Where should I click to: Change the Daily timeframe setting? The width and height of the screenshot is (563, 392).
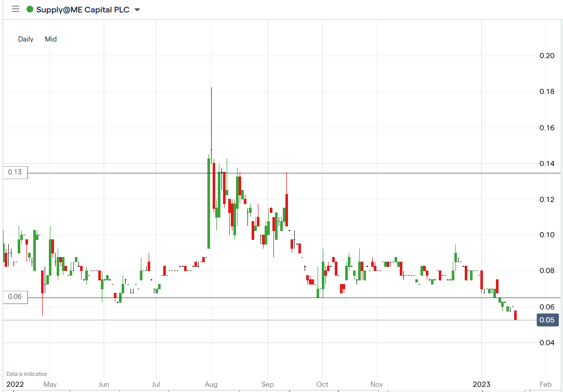[26, 39]
